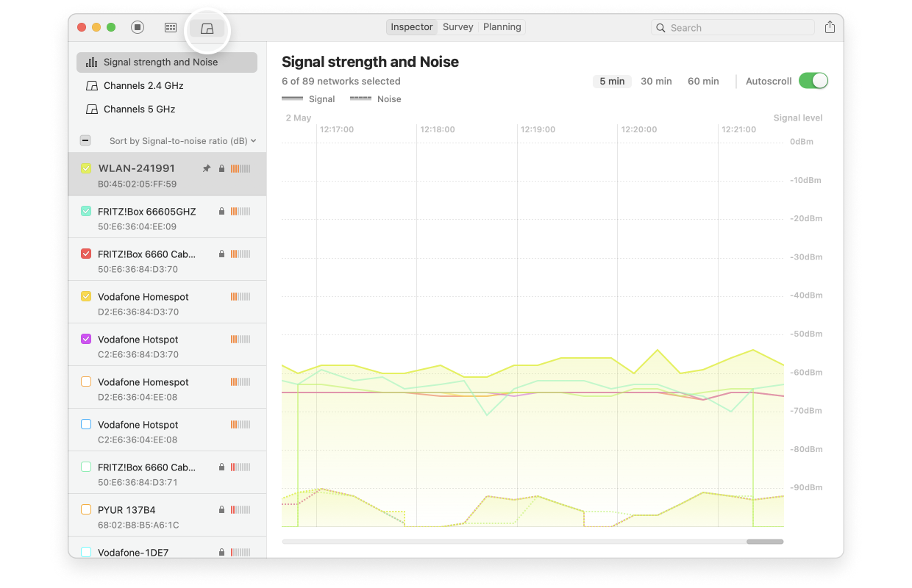The height and width of the screenshot is (588, 912).
Task: Open the Sort by Signal-to-noise ratio dropdown
Action: 182,140
